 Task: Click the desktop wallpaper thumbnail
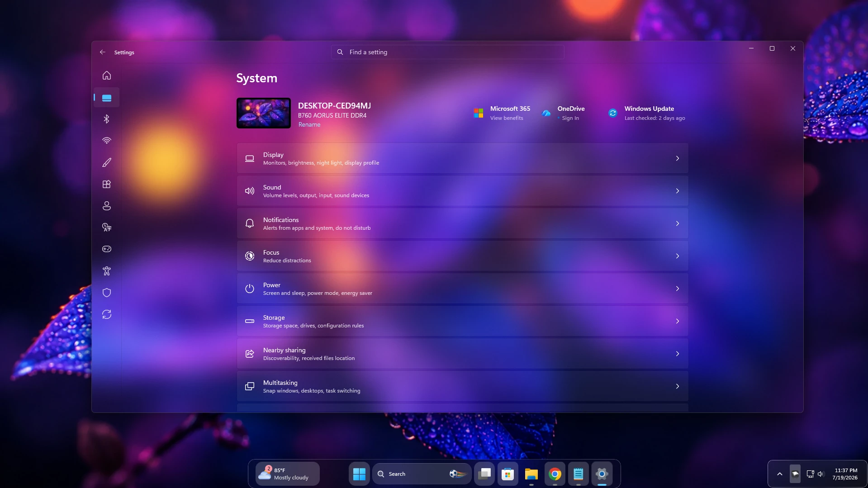(264, 113)
